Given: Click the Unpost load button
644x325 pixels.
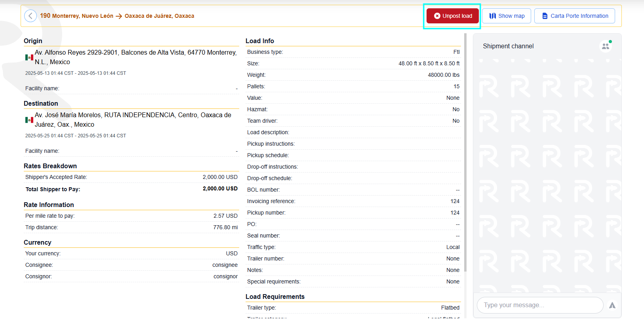Looking at the screenshot, I should (453, 16).
